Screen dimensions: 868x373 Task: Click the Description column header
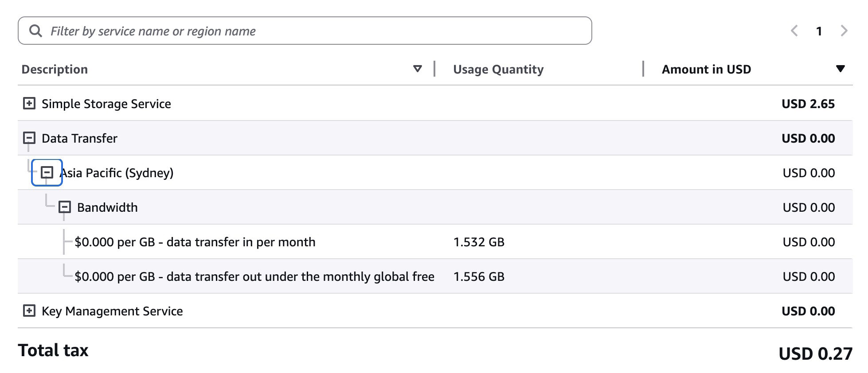(55, 69)
